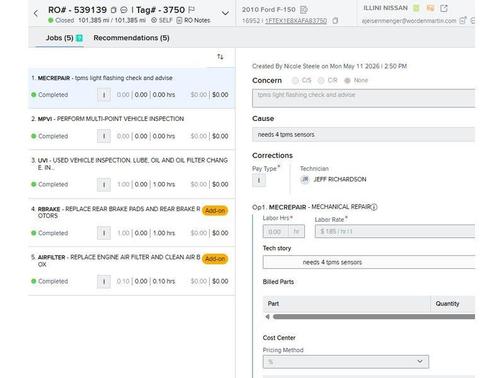504x378 pixels.
Task: Click the flag icon beside Tag# 3750
Action: tap(192, 10)
